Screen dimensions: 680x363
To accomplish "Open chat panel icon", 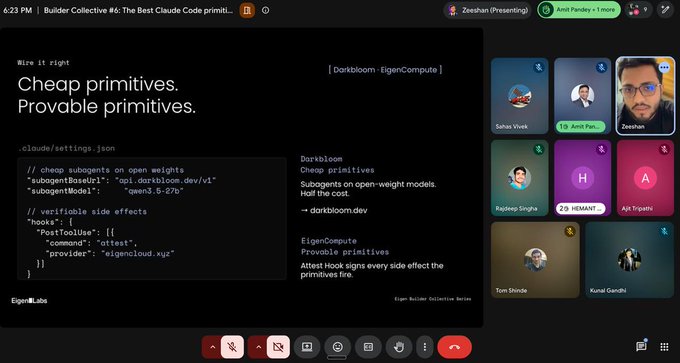I will pyautogui.click(x=641, y=347).
